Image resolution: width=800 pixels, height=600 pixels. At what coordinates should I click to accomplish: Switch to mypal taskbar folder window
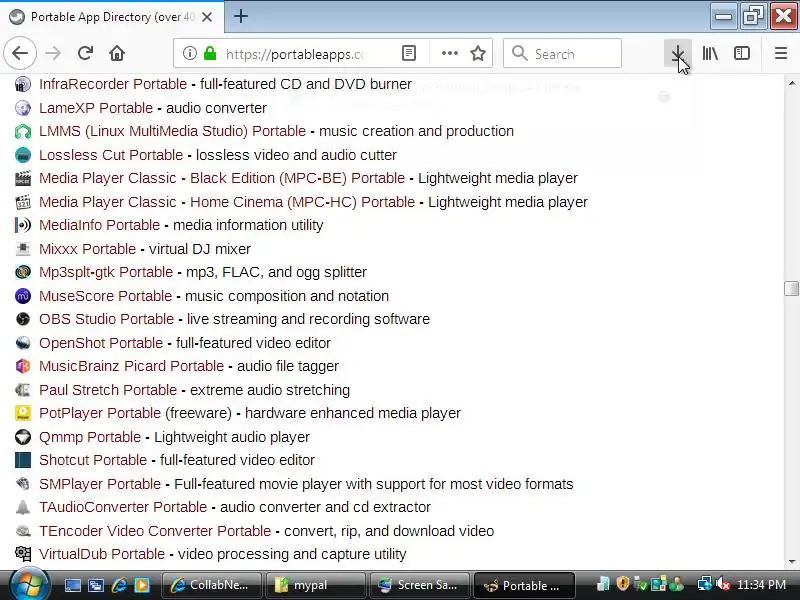click(x=315, y=585)
